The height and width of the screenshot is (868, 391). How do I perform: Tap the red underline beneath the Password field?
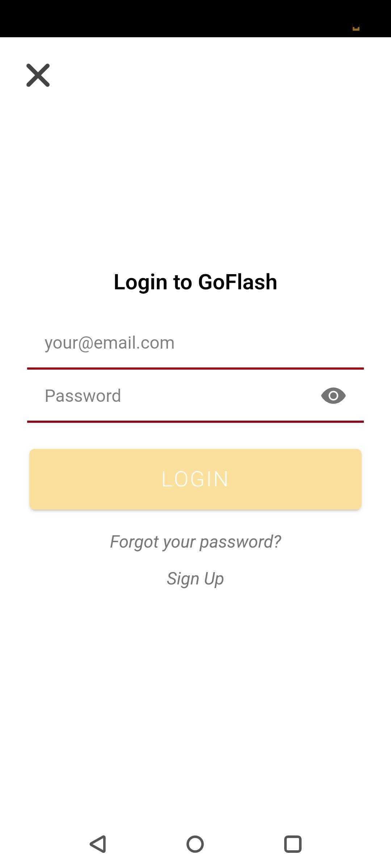coord(195,421)
